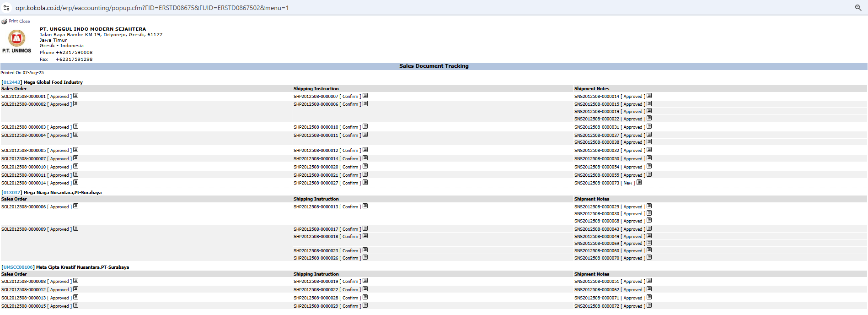Open detail icon for sales order SOL2012508-0000006
The height and width of the screenshot is (315, 868).
76,206
